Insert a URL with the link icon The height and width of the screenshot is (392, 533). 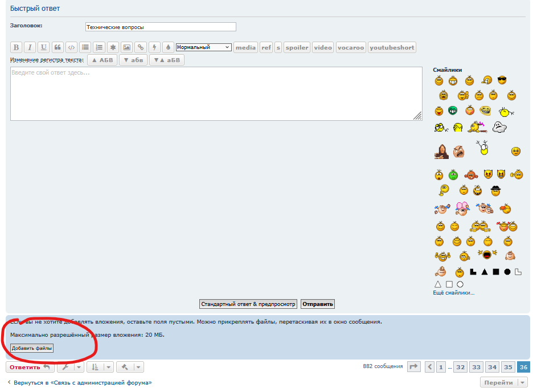coord(141,47)
